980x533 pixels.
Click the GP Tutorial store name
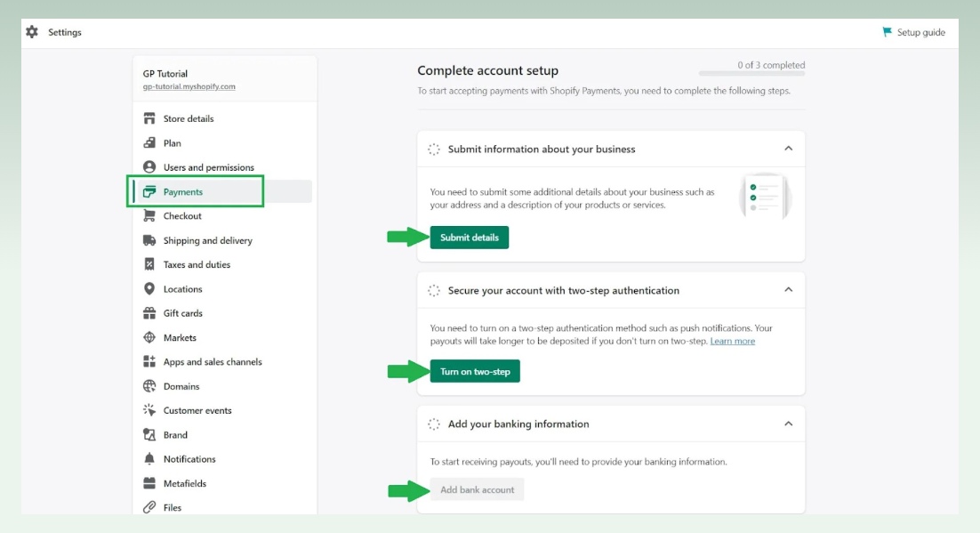165,73
